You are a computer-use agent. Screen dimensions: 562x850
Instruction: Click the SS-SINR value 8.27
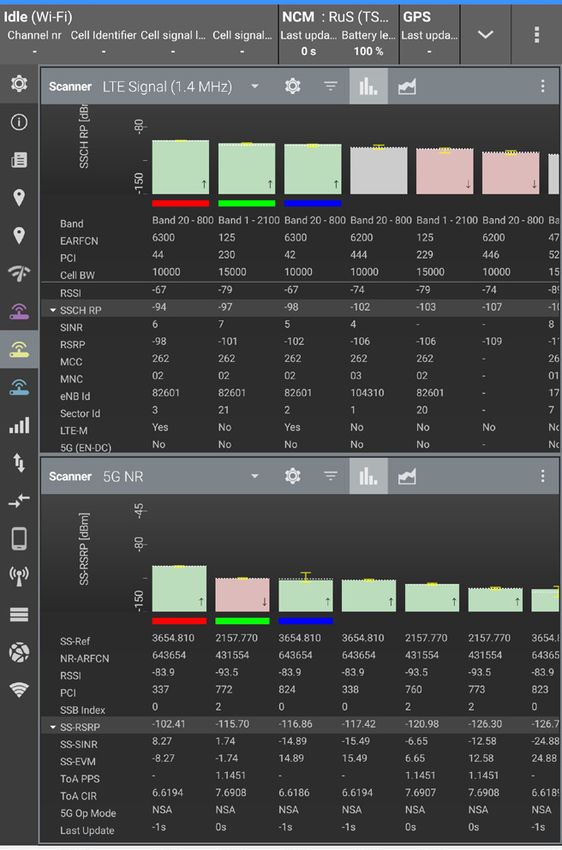162,741
